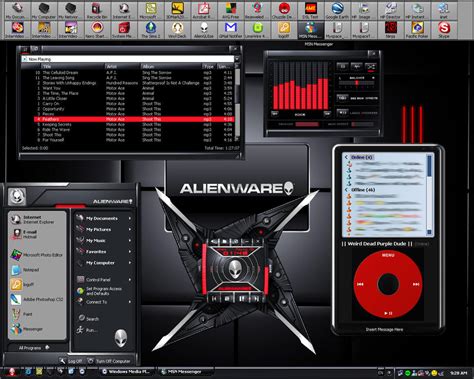Launch The Sims 2 shortcut
This screenshot has width=474, height=379.
coord(150,30)
